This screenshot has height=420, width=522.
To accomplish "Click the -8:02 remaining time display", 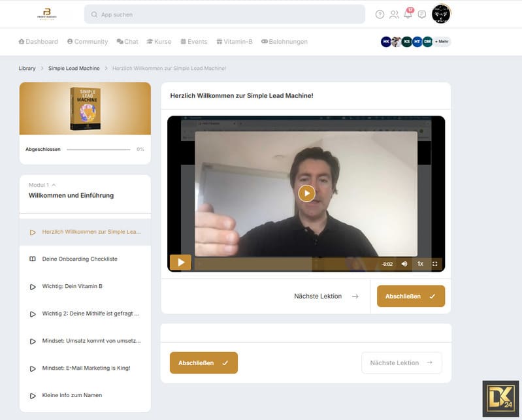I will 387,264.
